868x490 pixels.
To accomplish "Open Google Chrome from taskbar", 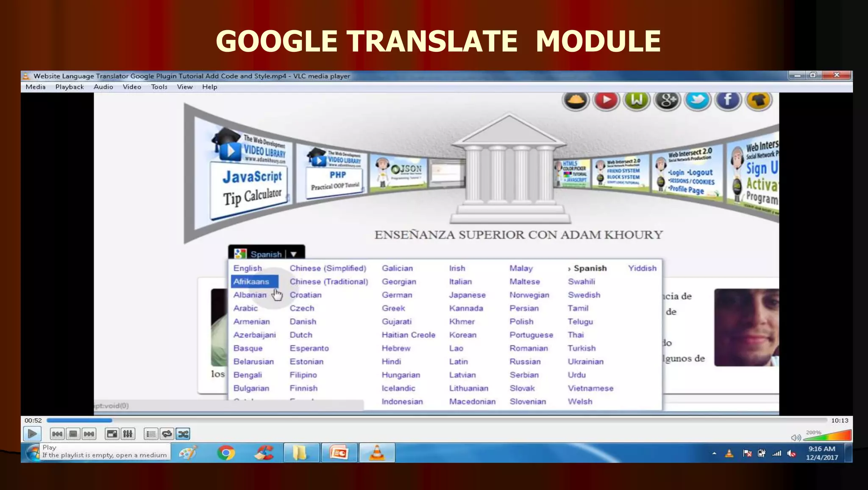I will click(x=226, y=453).
